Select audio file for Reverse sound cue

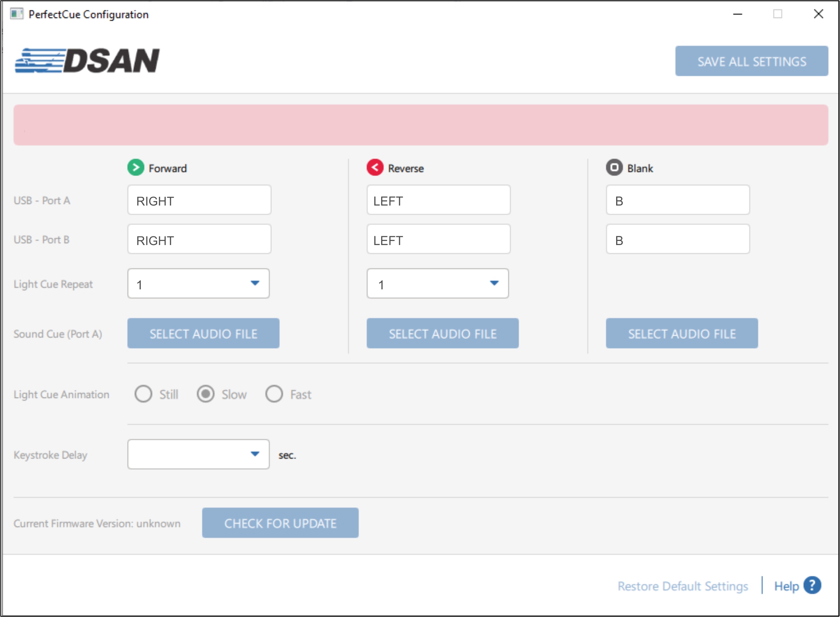(443, 333)
